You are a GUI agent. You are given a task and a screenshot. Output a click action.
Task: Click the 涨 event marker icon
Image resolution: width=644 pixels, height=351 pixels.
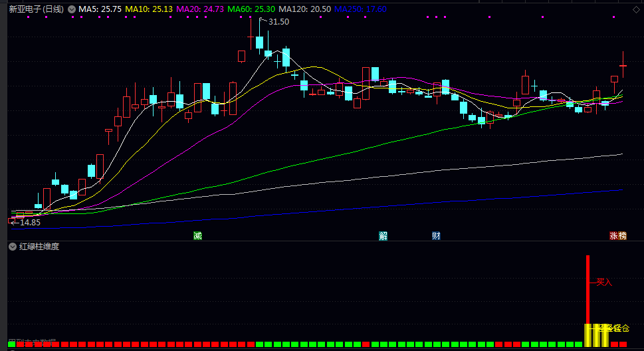614,236
